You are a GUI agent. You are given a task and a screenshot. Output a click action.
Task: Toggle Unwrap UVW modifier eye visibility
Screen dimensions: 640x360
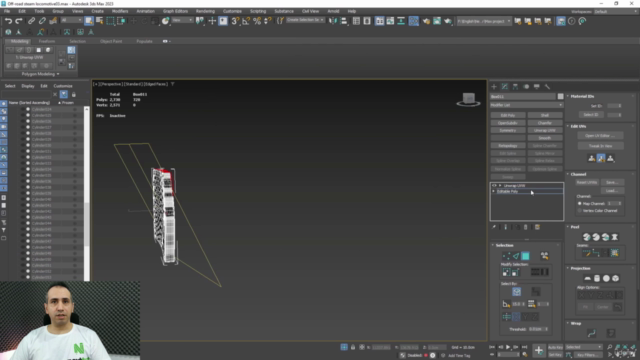coord(494,186)
